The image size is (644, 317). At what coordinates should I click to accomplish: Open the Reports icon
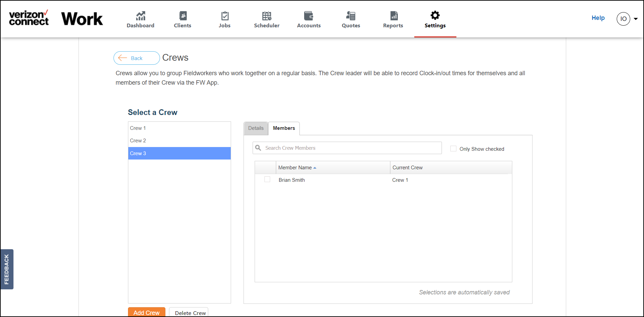click(394, 16)
